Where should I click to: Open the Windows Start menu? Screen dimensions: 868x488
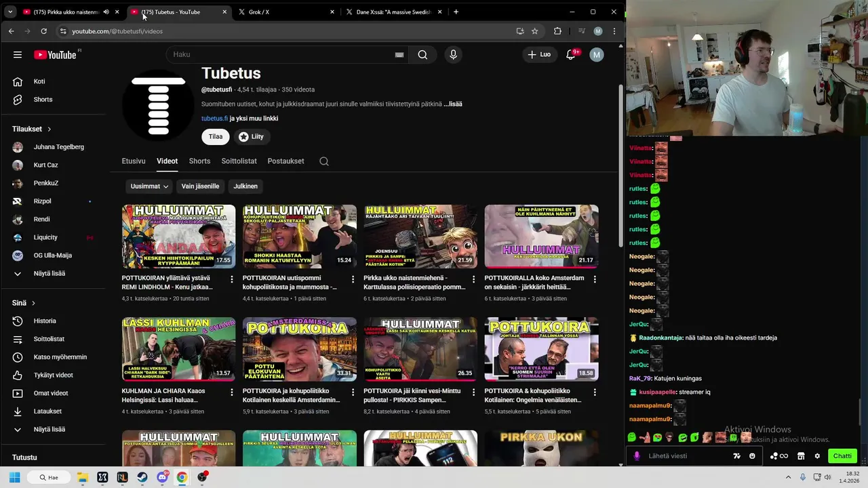click(14, 477)
